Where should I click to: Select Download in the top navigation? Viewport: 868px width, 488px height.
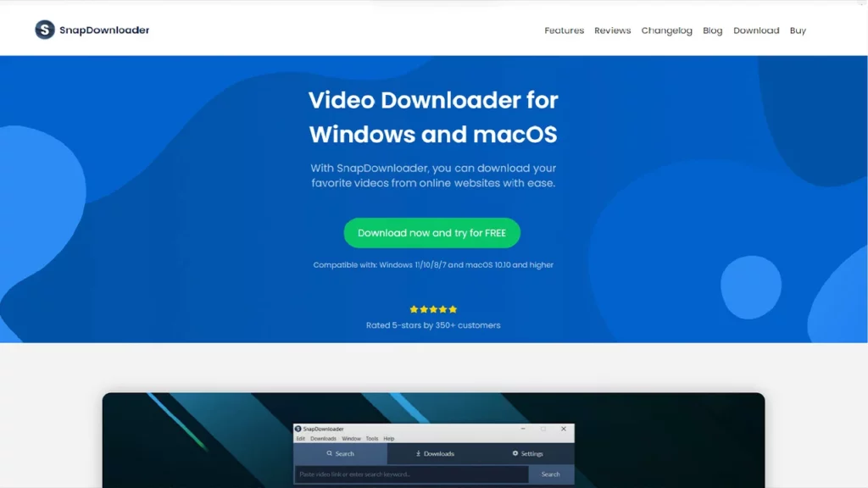point(755,30)
